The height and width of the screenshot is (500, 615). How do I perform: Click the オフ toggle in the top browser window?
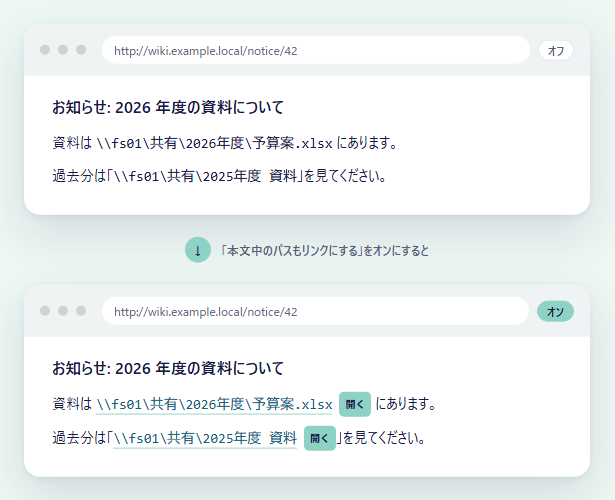coord(556,50)
